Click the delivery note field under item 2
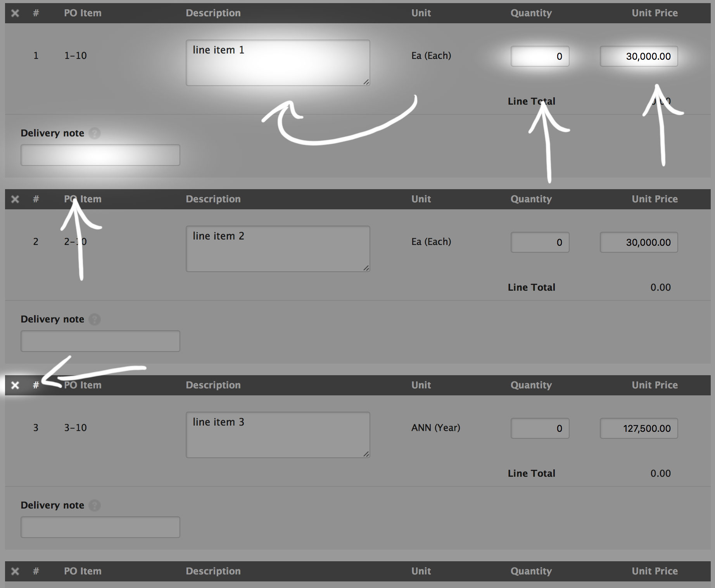Image resolution: width=715 pixels, height=588 pixels. click(x=100, y=341)
